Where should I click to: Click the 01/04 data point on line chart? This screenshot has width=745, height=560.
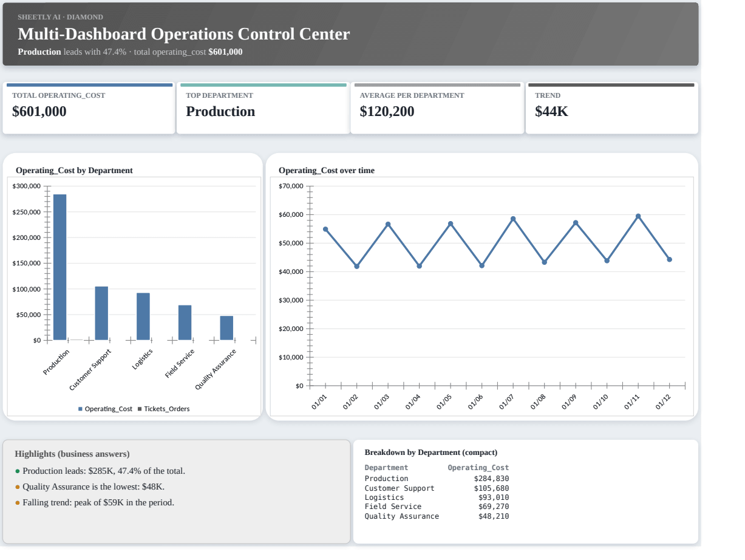click(419, 265)
